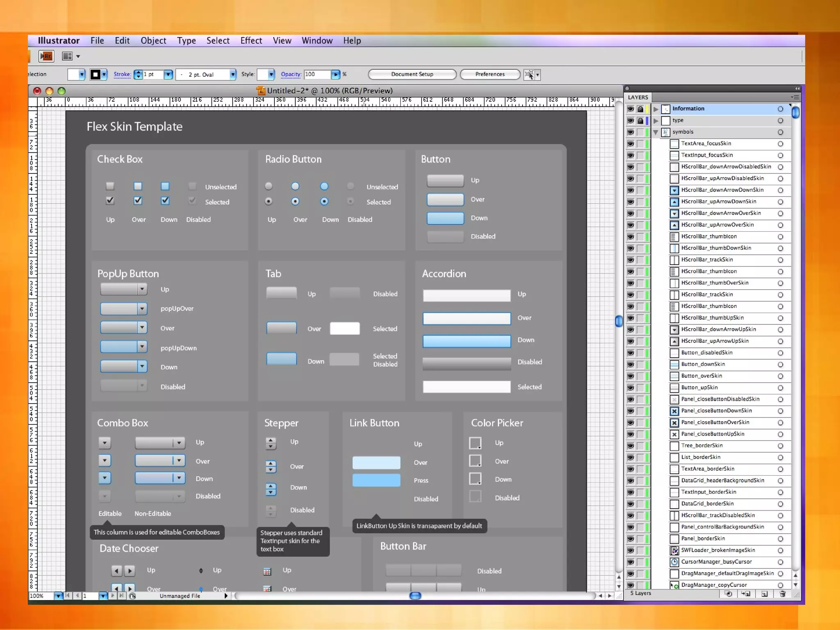
Task: Toggle lock box for symbols layer
Action: (x=640, y=132)
